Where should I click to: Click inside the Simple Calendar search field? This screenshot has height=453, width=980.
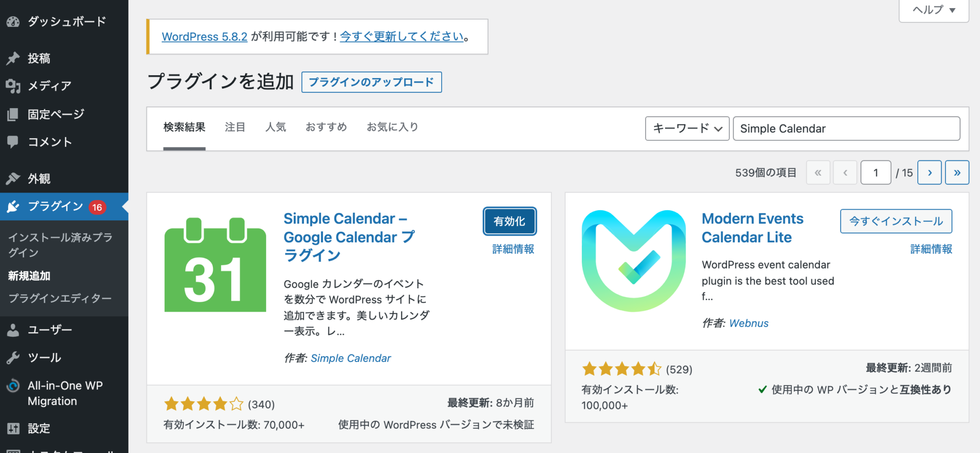point(846,128)
